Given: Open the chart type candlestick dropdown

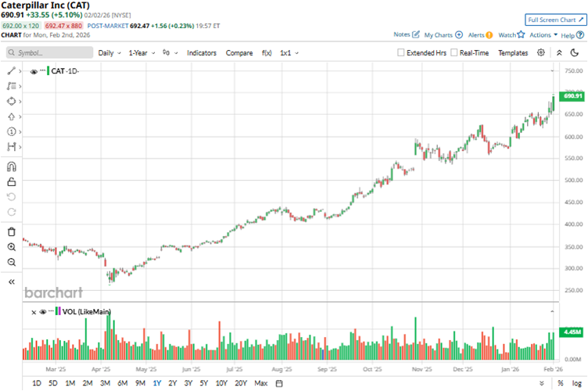Looking at the screenshot, I should [170, 53].
